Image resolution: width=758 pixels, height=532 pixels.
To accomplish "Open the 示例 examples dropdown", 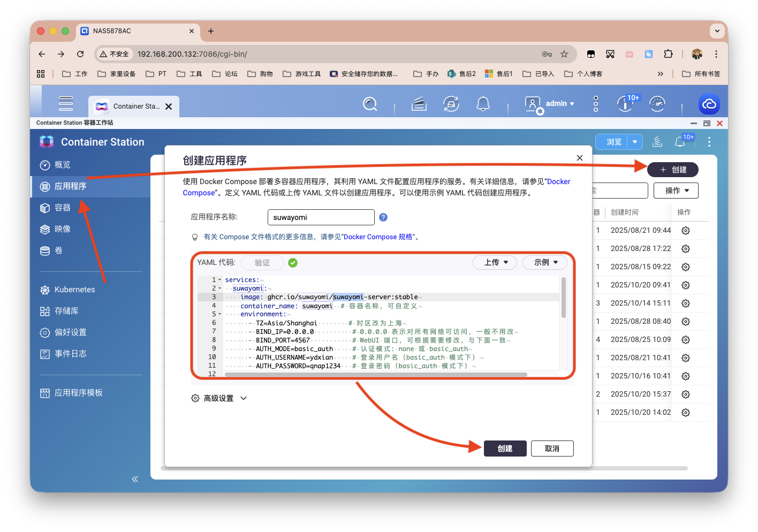I will [545, 262].
